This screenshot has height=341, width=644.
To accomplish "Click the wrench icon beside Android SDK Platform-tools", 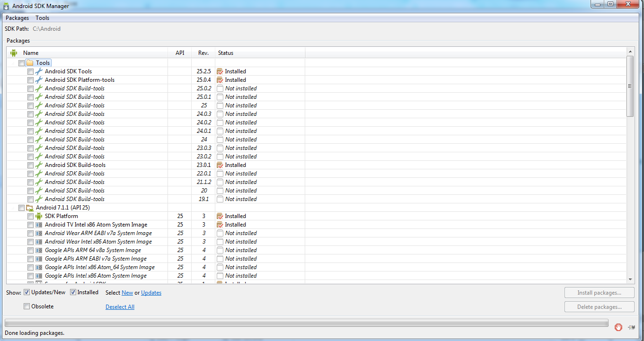I will click(x=39, y=80).
